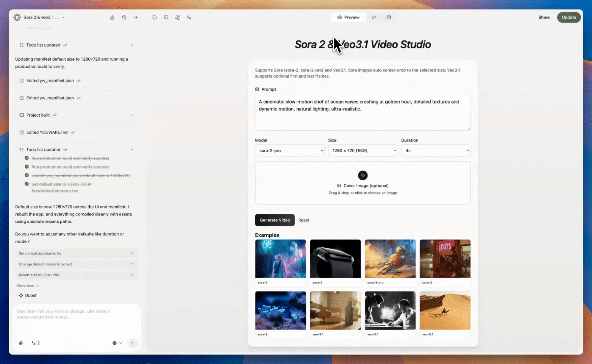Click the Reset link

(303, 220)
